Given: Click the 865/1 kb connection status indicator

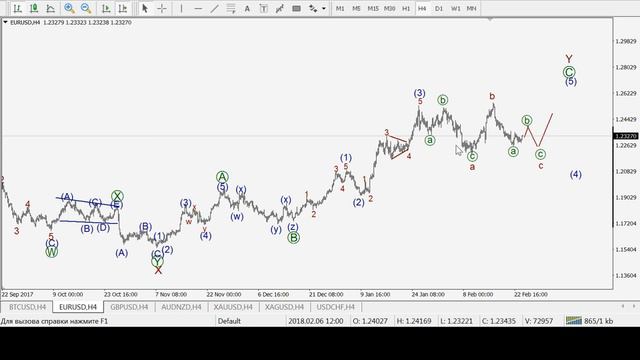Looking at the screenshot, I should click(590, 321).
